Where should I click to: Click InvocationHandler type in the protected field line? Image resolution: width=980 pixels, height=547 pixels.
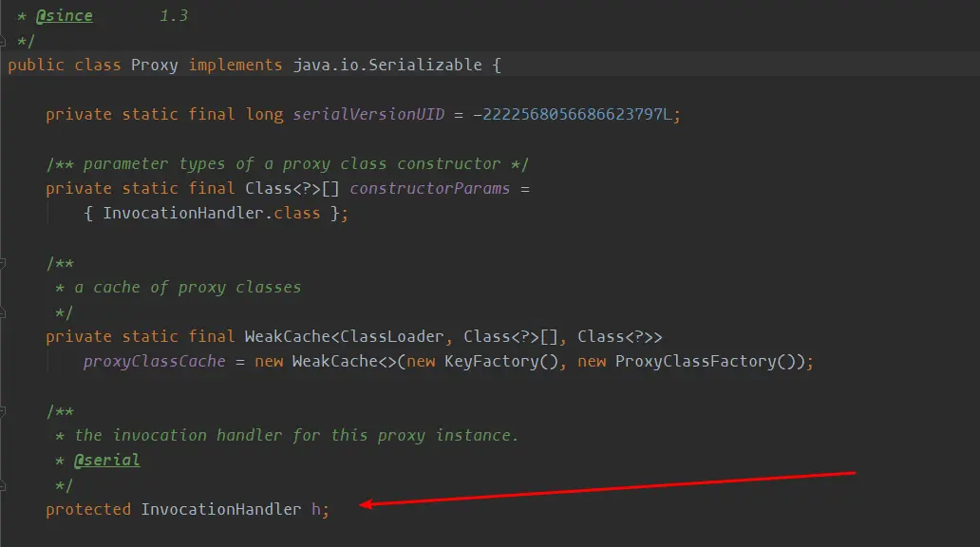pos(220,510)
